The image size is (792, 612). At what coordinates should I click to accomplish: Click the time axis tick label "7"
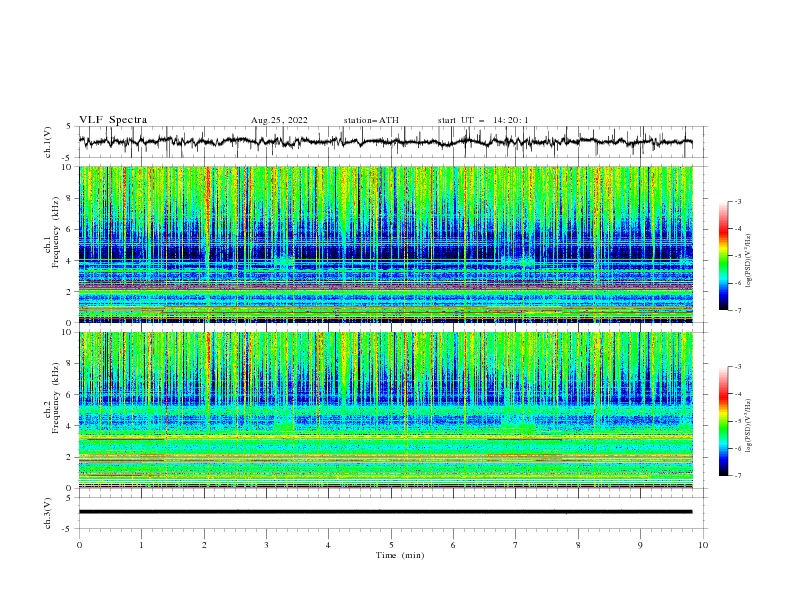click(516, 545)
